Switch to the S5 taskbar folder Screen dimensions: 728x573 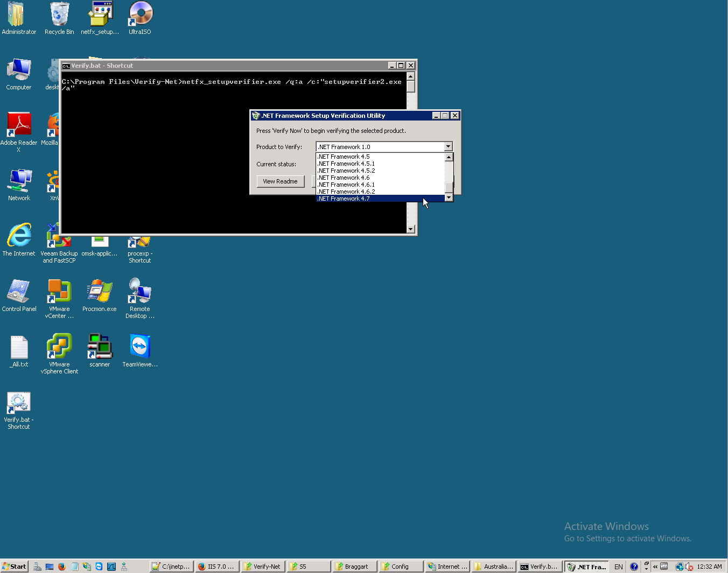coord(309,567)
